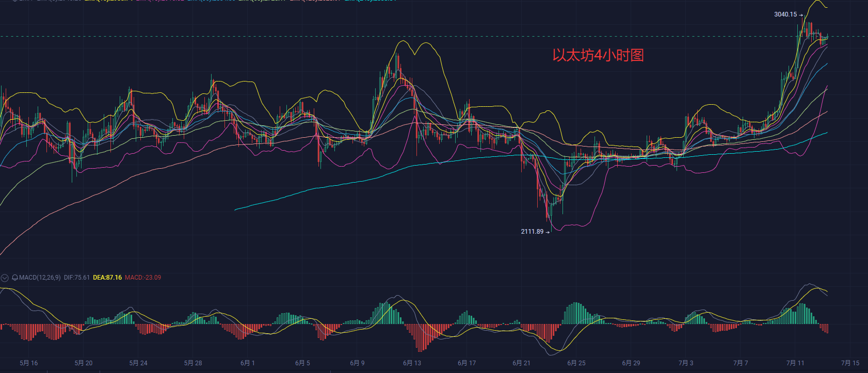Click the 5月 16 date label
The height and width of the screenshot is (373, 868).
click(29, 363)
